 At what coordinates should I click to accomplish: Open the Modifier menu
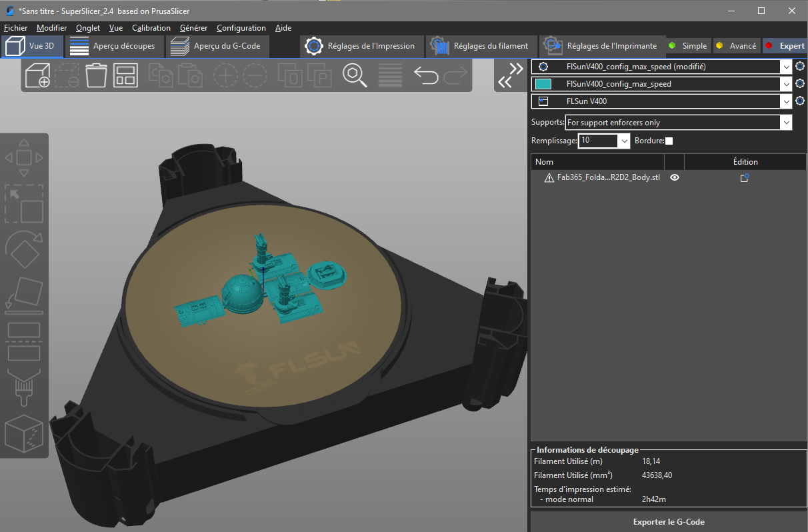[52, 28]
